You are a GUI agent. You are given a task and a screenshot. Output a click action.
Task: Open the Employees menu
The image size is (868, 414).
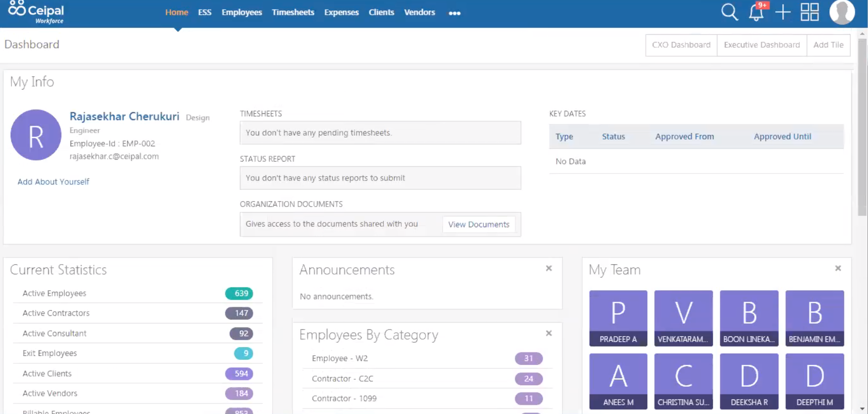242,12
